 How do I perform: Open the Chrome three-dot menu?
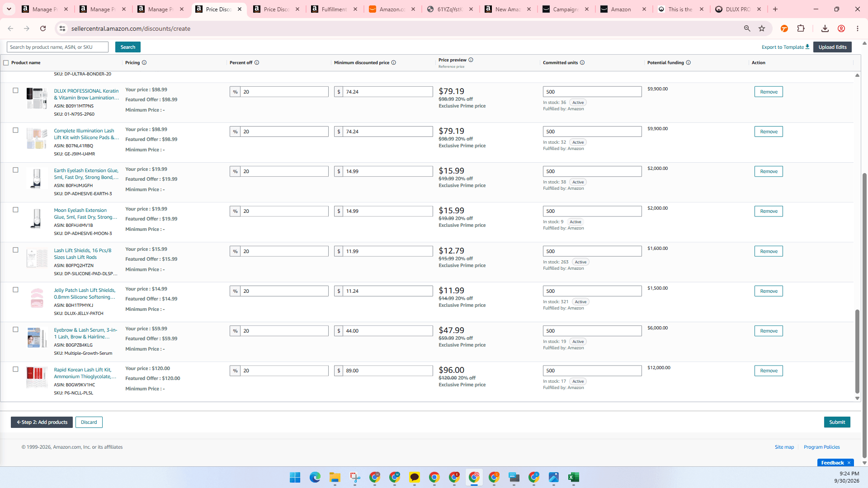[858, 28]
